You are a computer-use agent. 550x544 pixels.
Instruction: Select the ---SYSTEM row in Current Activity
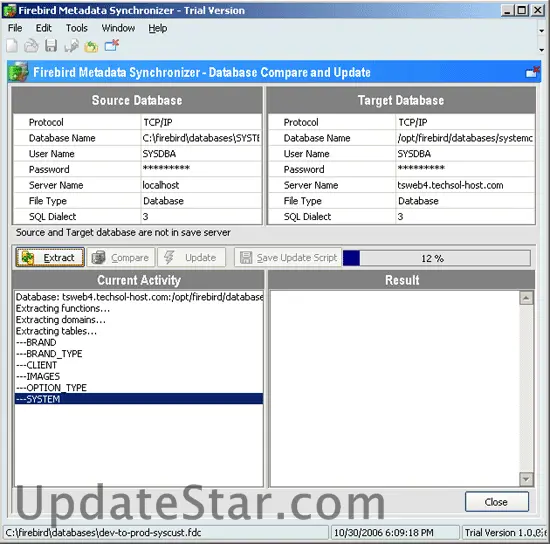(139, 399)
